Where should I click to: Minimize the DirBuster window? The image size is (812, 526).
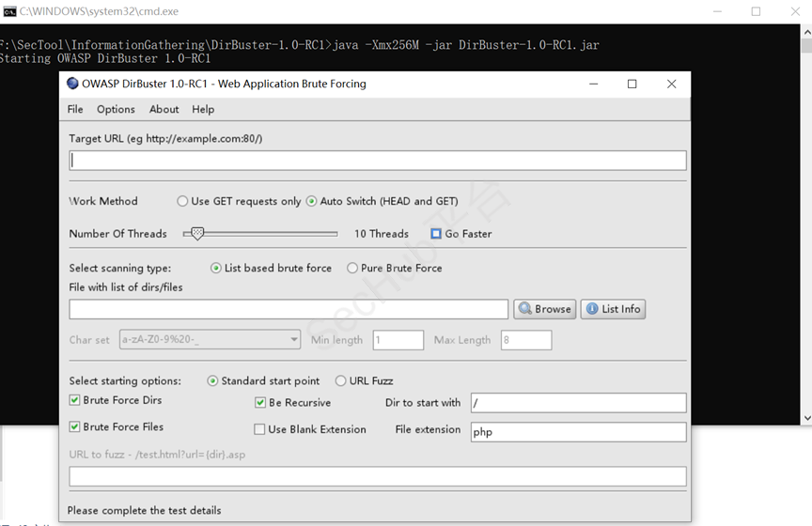click(x=593, y=84)
